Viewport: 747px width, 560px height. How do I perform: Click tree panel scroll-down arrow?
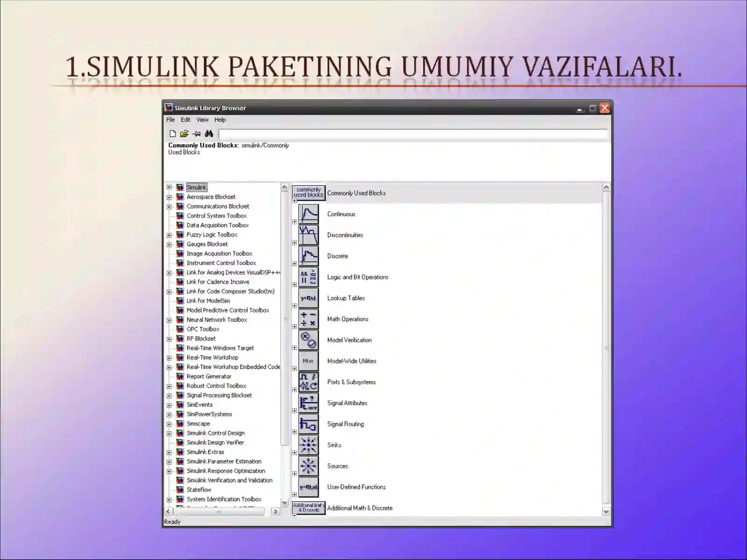point(285,503)
